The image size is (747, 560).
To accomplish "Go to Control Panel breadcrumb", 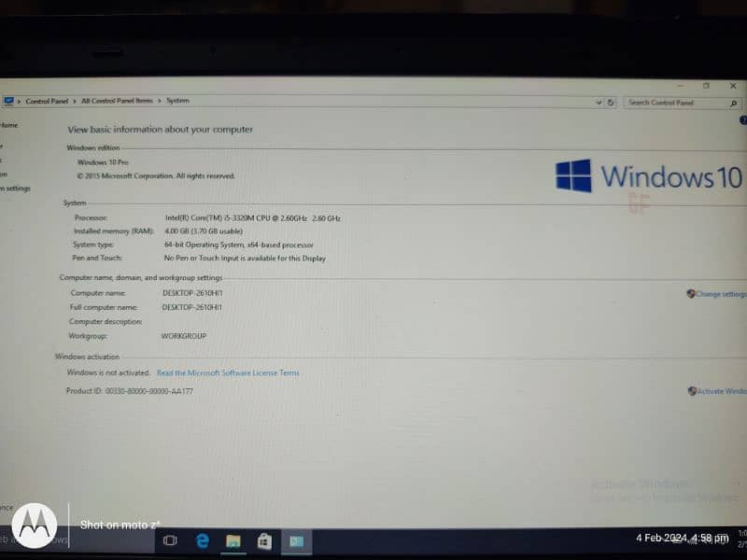I will pos(47,102).
